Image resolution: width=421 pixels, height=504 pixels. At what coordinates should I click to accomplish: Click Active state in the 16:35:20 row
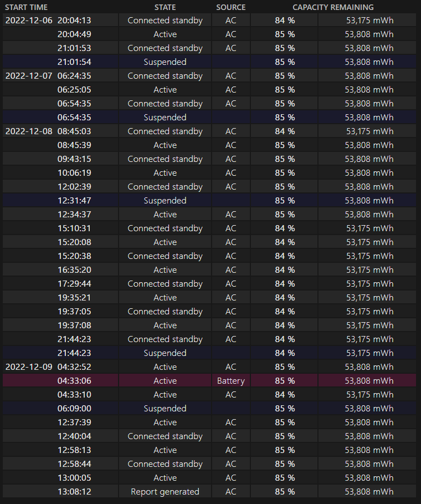click(x=165, y=269)
